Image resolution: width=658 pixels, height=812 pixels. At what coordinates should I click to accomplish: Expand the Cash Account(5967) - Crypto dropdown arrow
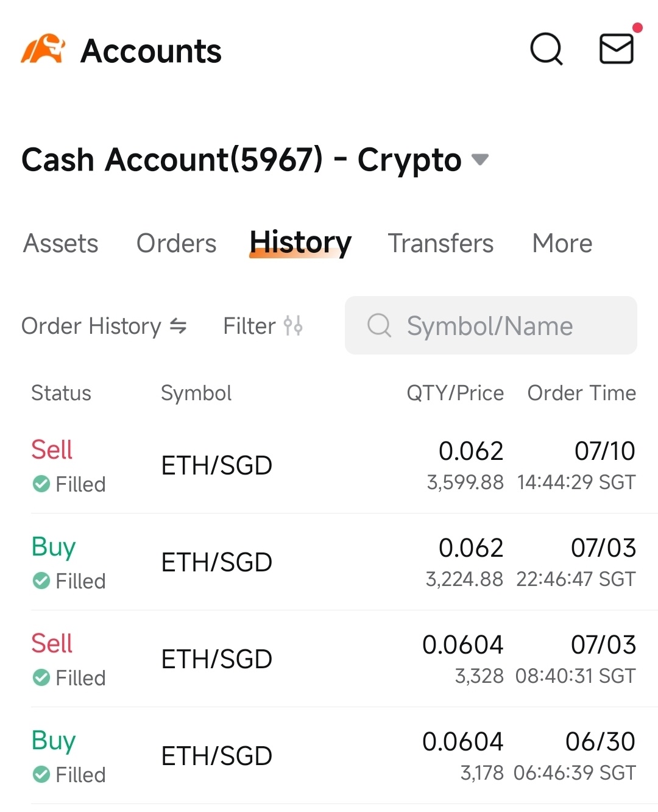pos(480,160)
